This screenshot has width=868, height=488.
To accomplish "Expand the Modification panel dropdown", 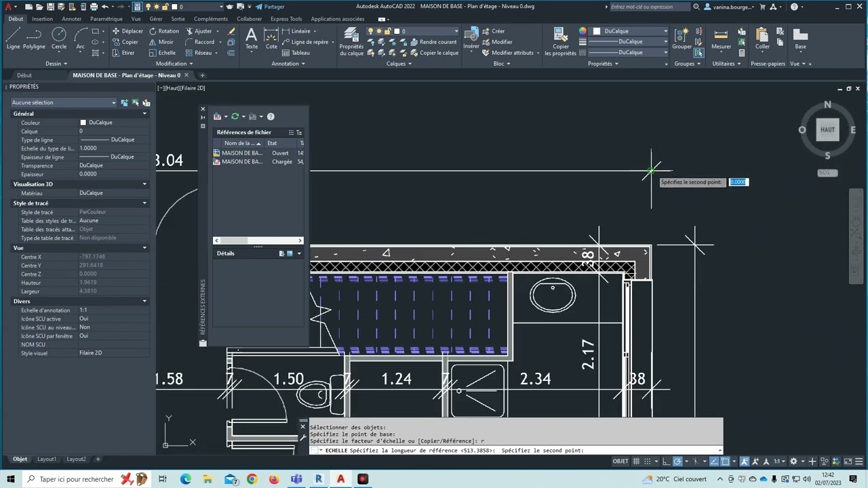I will click(x=174, y=64).
